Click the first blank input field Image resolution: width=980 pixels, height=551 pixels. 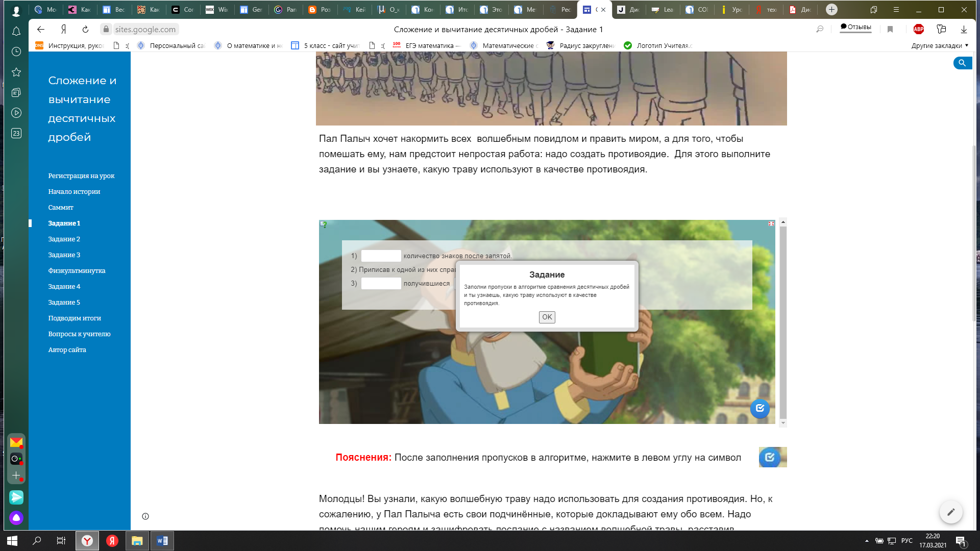coord(381,256)
